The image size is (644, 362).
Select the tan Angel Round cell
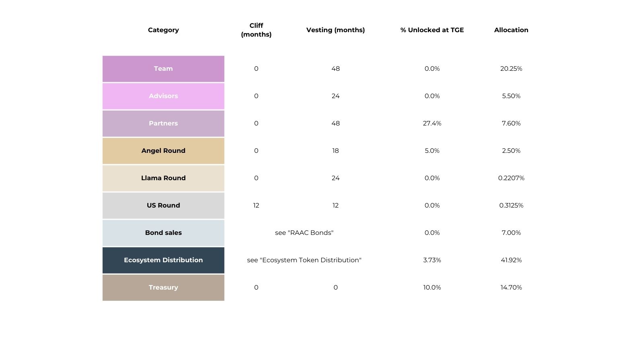click(163, 151)
